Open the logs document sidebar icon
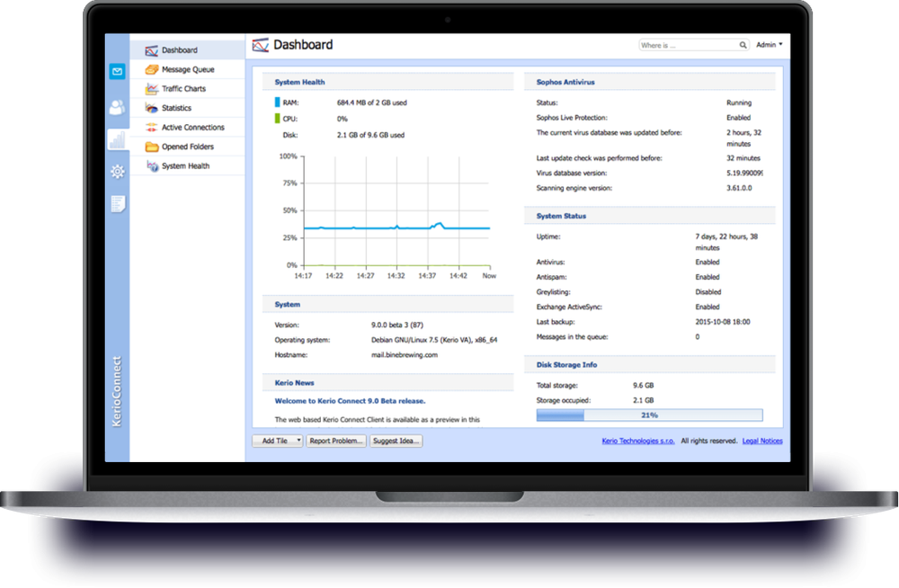 tap(118, 204)
